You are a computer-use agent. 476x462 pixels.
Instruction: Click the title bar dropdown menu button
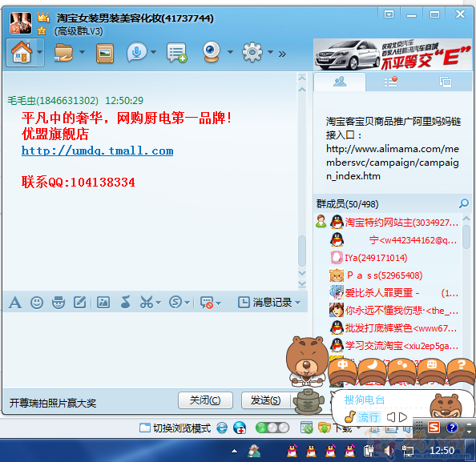pos(389,14)
